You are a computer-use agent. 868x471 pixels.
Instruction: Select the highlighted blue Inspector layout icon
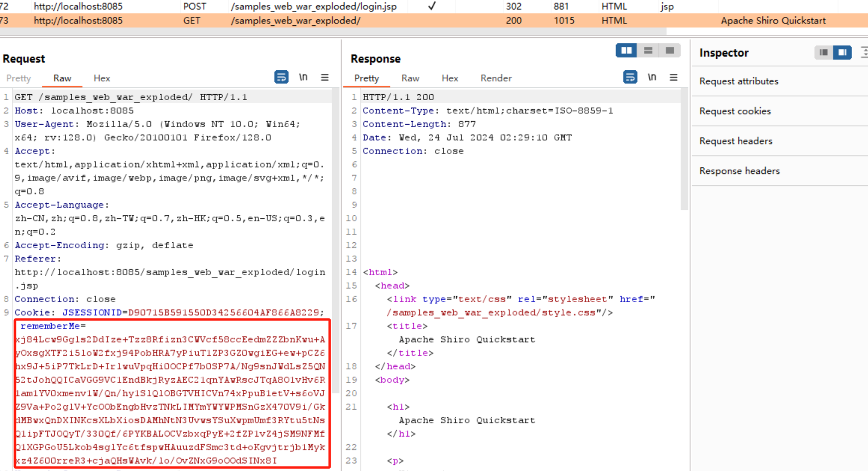coord(842,52)
